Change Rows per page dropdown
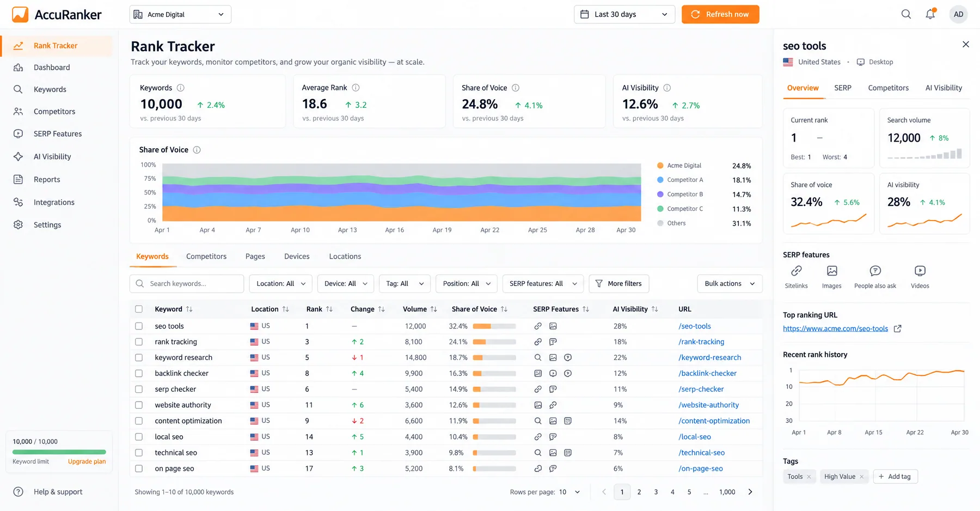Screen dimensions: 980x511 570,492
